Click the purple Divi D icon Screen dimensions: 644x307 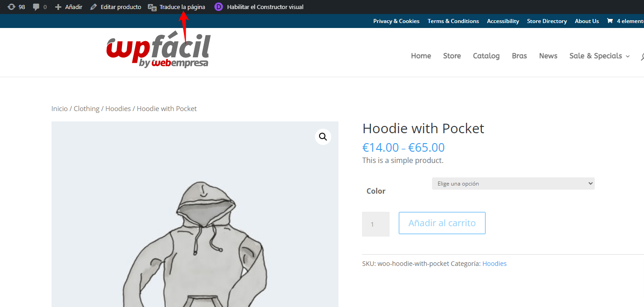coord(219,7)
